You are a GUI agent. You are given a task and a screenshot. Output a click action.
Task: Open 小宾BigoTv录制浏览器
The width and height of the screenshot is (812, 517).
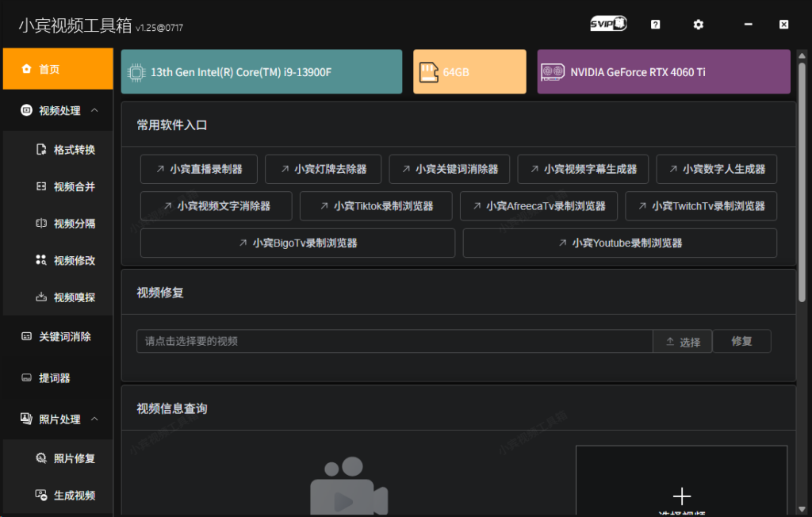click(298, 243)
